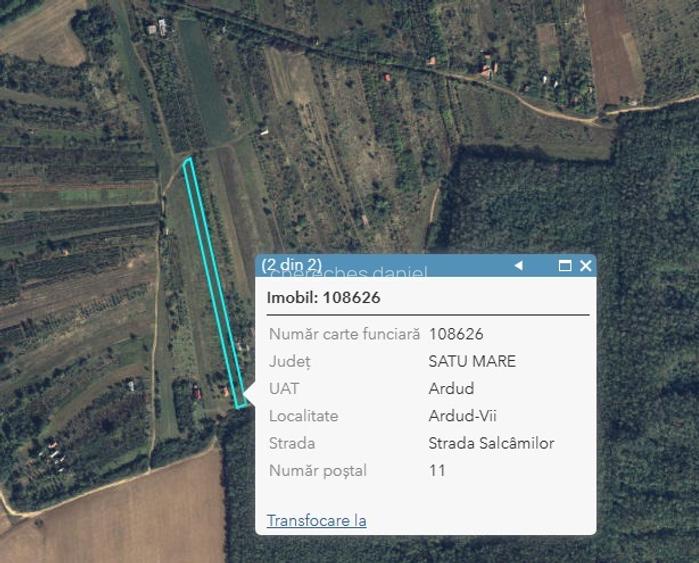Maximize the Imobil info popup
This screenshot has height=563, width=699.
[565, 266]
